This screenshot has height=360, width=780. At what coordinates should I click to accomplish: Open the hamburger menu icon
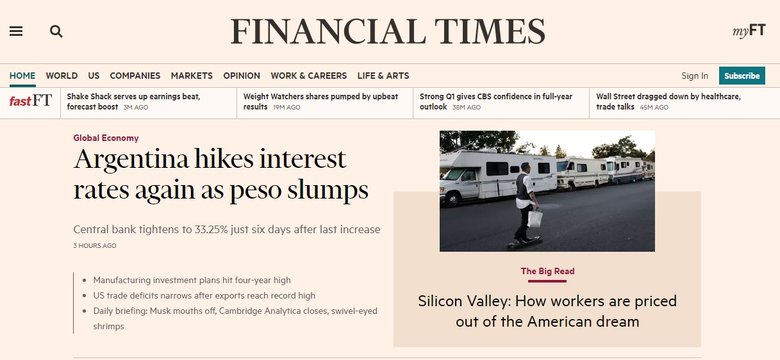16,31
